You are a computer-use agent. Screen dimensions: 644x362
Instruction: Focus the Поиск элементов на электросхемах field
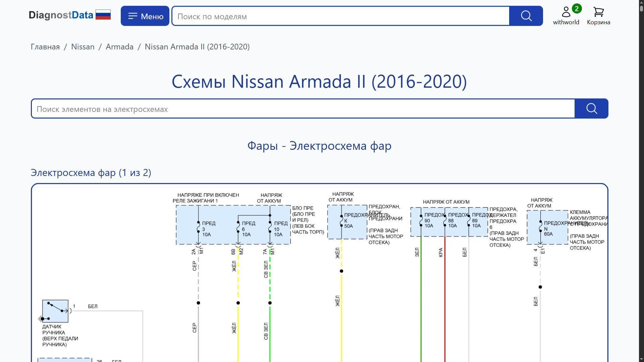tap(303, 108)
